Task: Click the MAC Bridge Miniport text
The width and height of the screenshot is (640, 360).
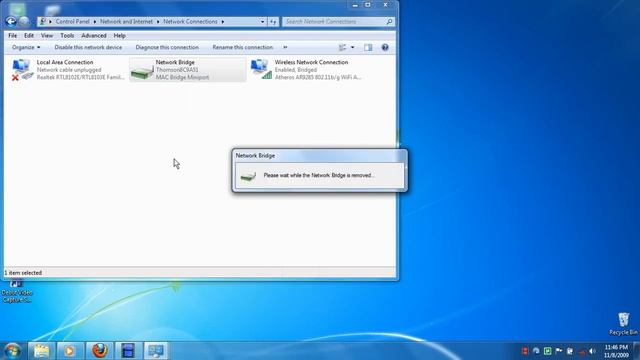Action: (182, 77)
